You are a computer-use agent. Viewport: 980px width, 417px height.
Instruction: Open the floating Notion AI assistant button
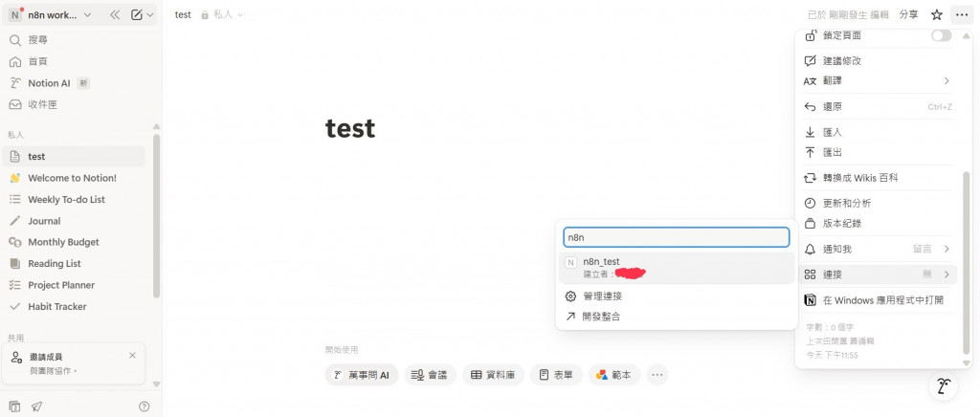click(x=944, y=387)
